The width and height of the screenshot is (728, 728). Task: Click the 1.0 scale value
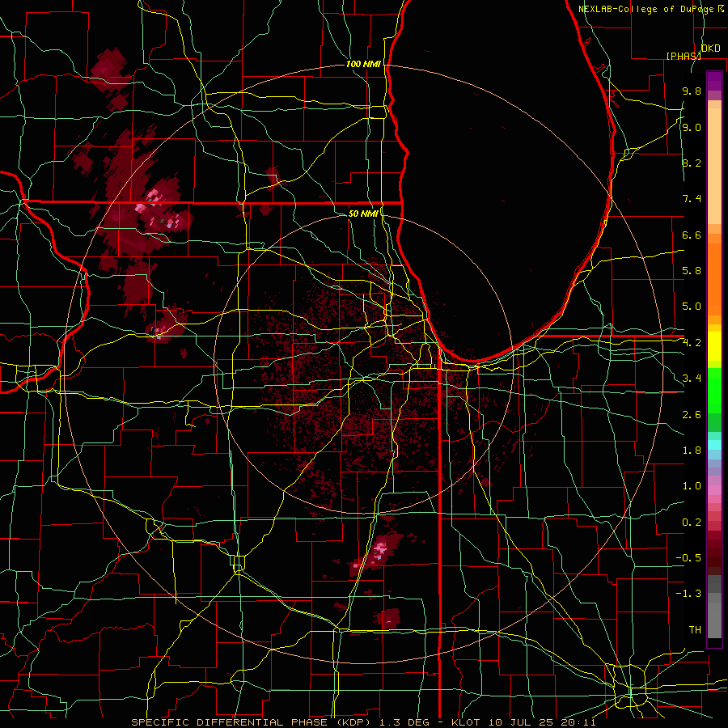coord(692,486)
